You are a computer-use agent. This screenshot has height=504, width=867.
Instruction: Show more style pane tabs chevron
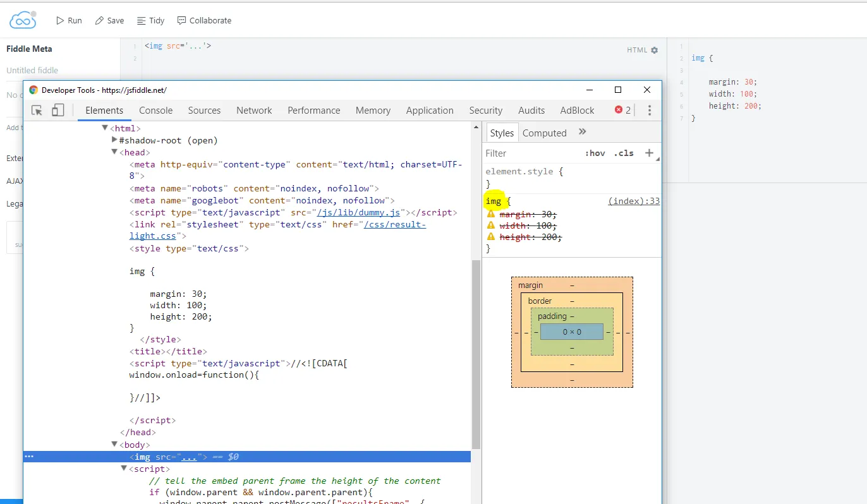tap(583, 132)
